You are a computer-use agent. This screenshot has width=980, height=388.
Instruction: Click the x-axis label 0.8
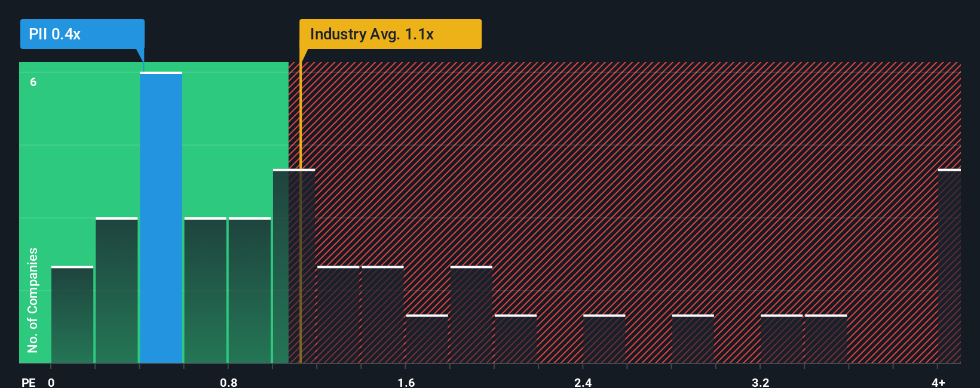(228, 382)
